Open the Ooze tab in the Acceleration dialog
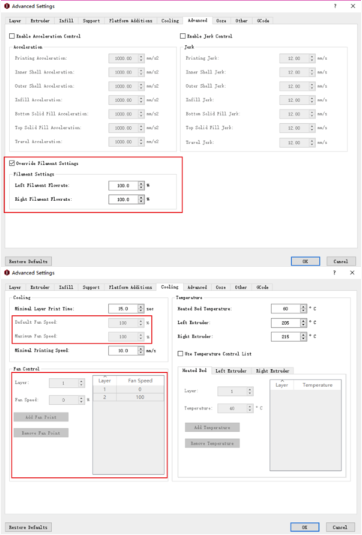Image resolution: width=362 pixels, height=535 pixels. (221, 21)
